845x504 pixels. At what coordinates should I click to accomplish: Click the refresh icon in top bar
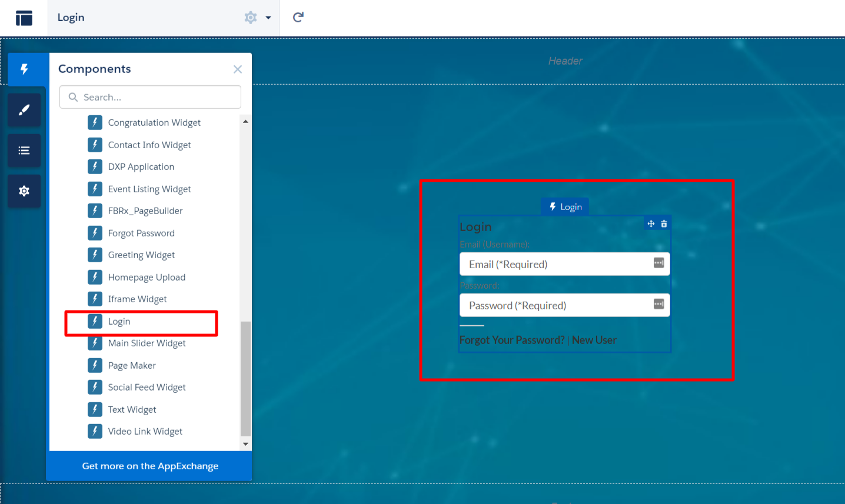pos(298,17)
